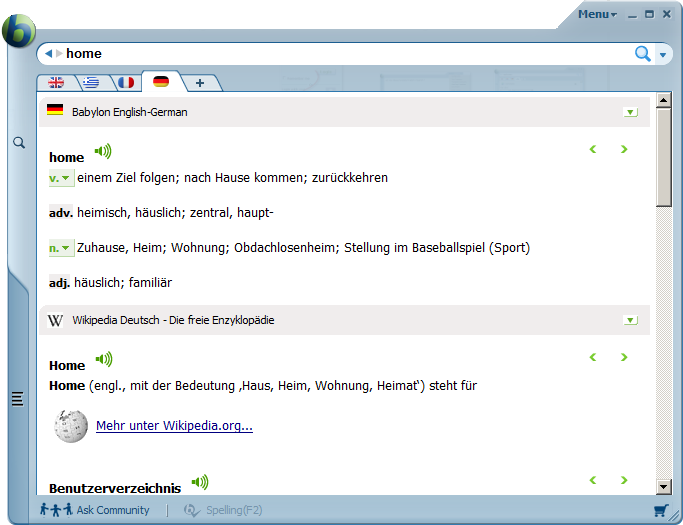
Task: Click the German flag in dictionary header
Action: 55,109
